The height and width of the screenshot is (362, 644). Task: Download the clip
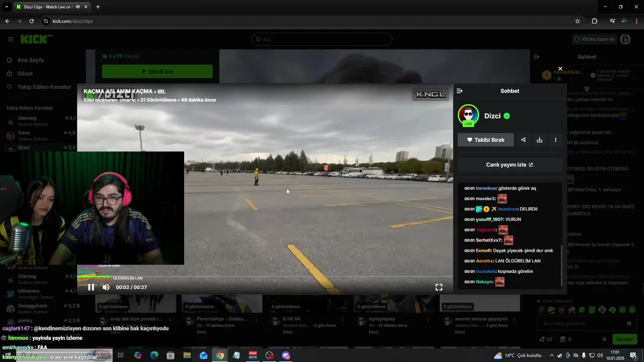tap(539, 140)
